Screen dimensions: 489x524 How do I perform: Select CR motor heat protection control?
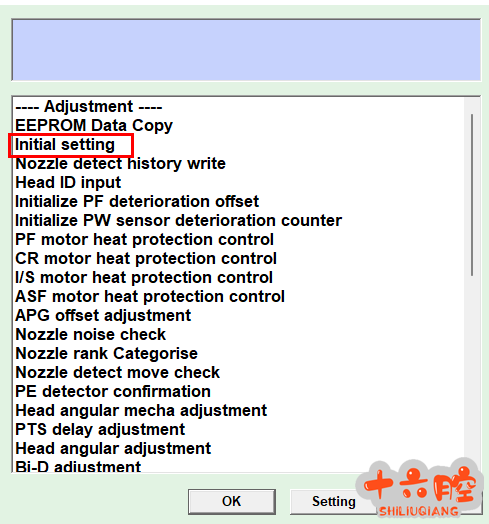[146, 259]
